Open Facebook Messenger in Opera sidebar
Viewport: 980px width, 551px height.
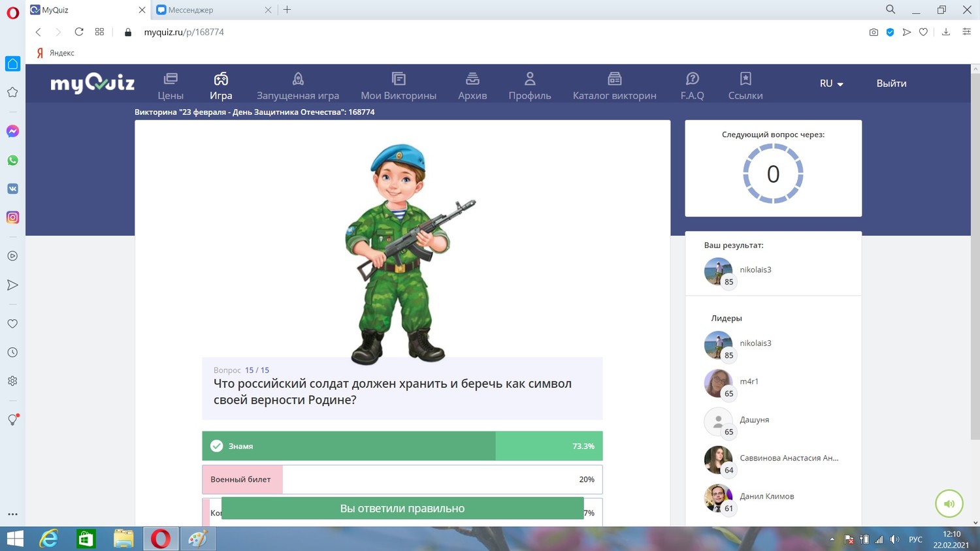[x=12, y=131]
